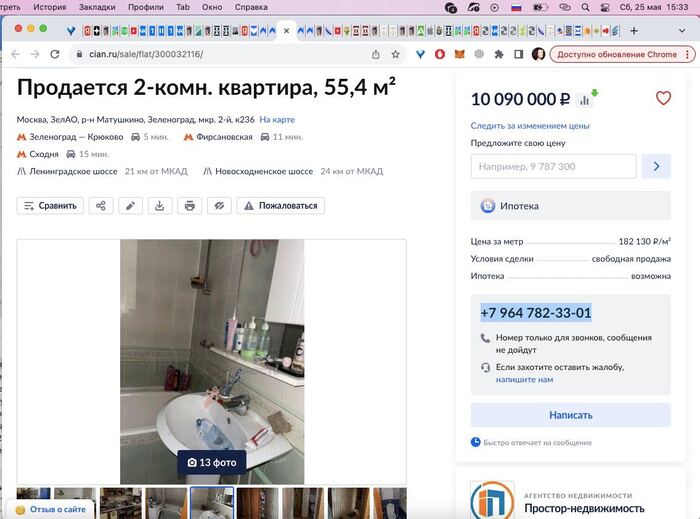The width and height of the screenshot is (700, 519).
Task: Open the Профили menu in menu bar
Action: coord(146,7)
